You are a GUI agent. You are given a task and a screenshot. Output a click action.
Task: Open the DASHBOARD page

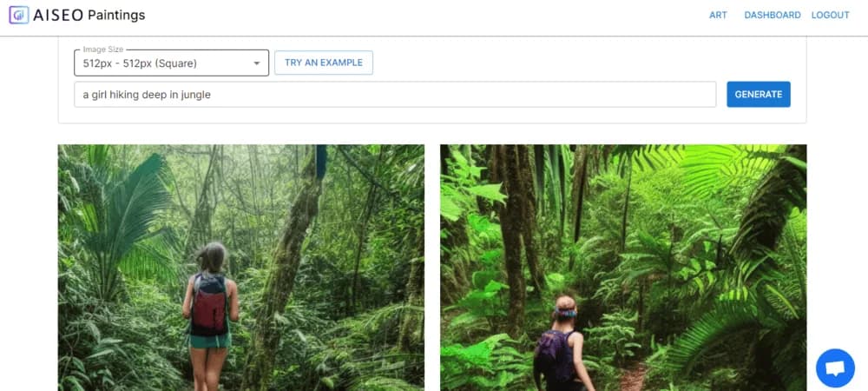click(x=773, y=16)
